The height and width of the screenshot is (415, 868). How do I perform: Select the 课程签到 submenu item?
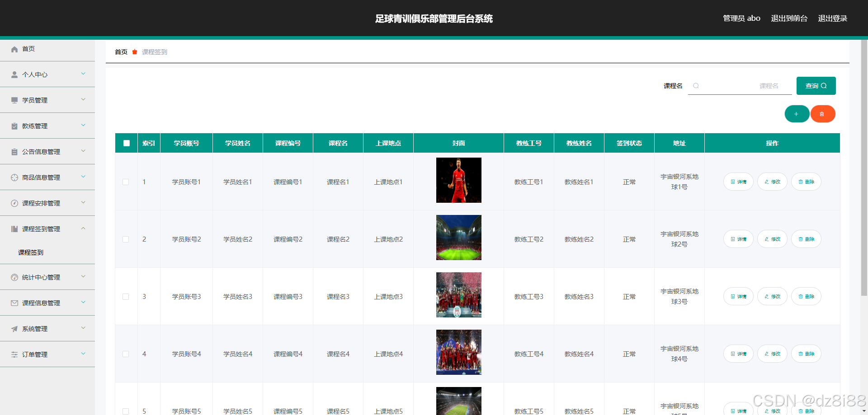click(30, 252)
